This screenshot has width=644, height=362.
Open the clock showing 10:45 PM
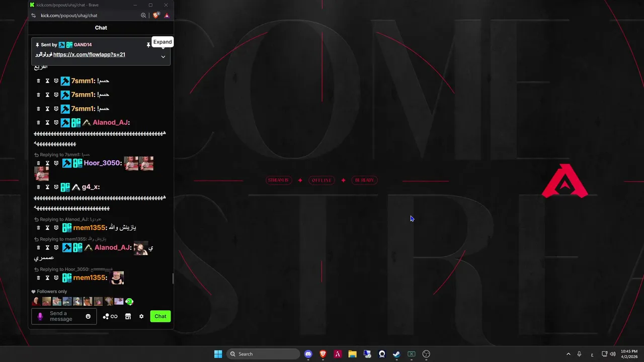click(x=628, y=354)
